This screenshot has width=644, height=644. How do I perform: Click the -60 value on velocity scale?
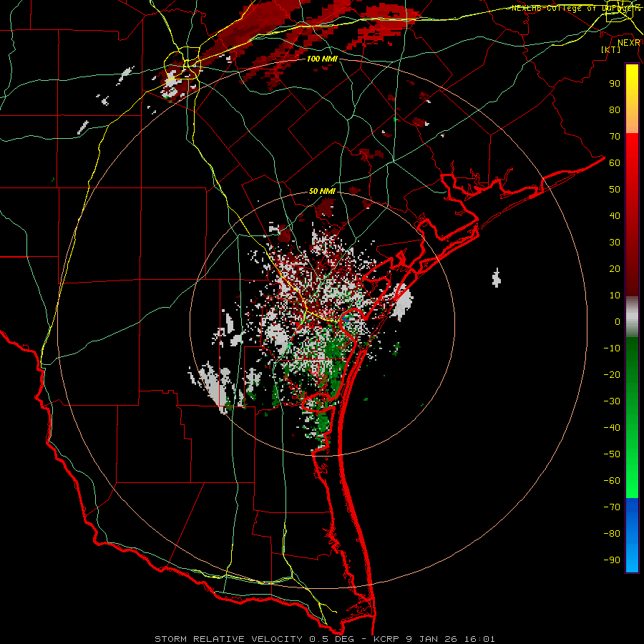click(x=612, y=481)
